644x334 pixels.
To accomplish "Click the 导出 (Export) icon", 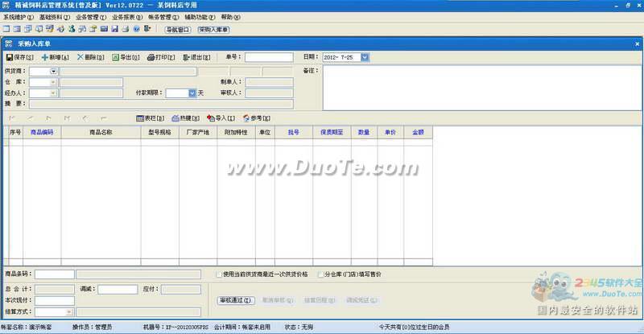I will coord(115,57).
